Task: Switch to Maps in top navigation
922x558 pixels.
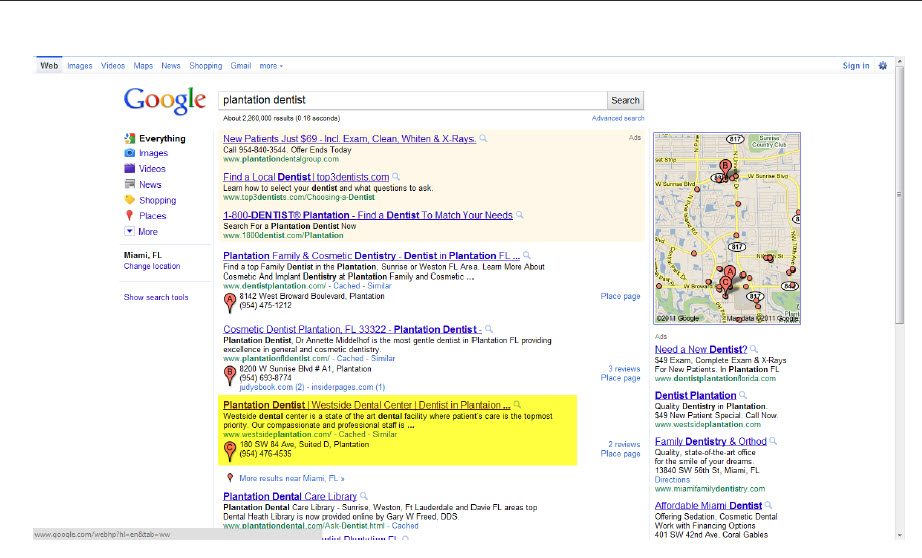Action: [x=143, y=66]
